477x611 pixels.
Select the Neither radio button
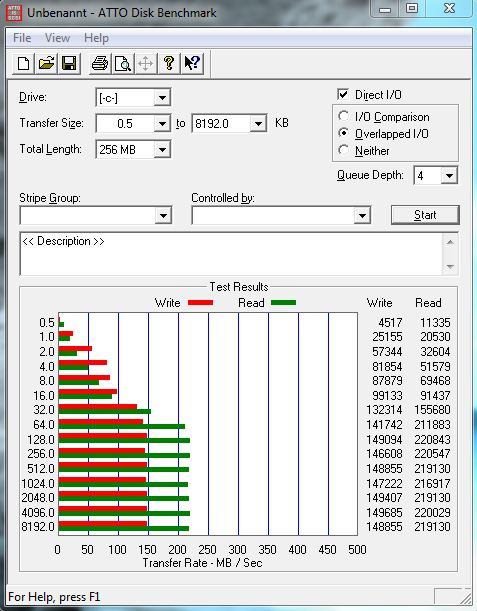click(x=343, y=150)
